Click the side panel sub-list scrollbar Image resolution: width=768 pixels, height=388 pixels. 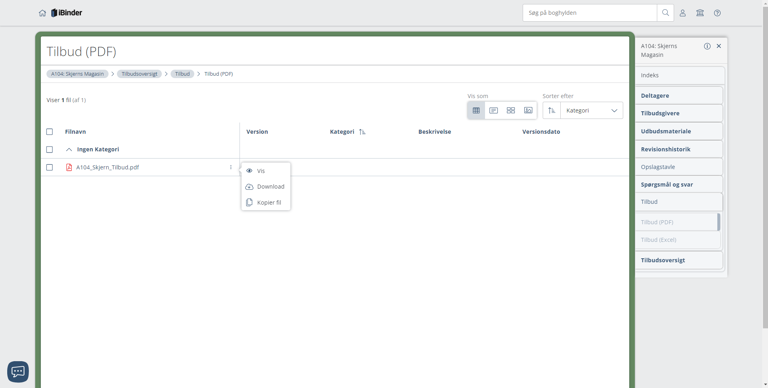(x=719, y=222)
